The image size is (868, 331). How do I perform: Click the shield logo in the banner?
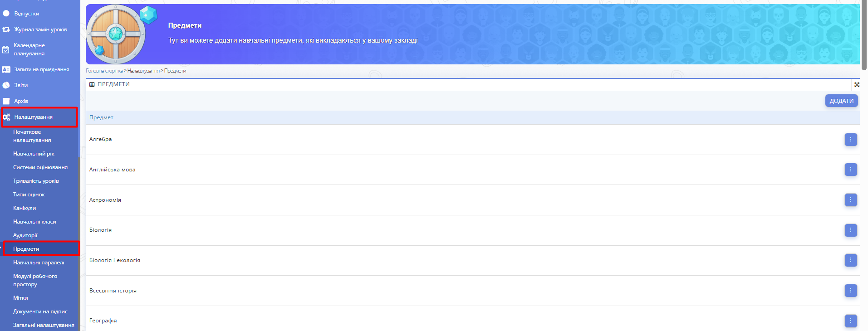(x=116, y=34)
